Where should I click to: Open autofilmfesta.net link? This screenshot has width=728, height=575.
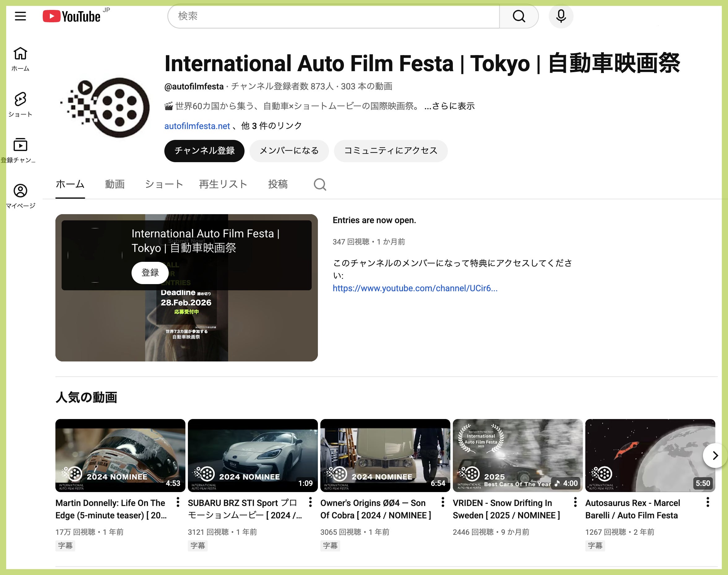coord(197,126)
